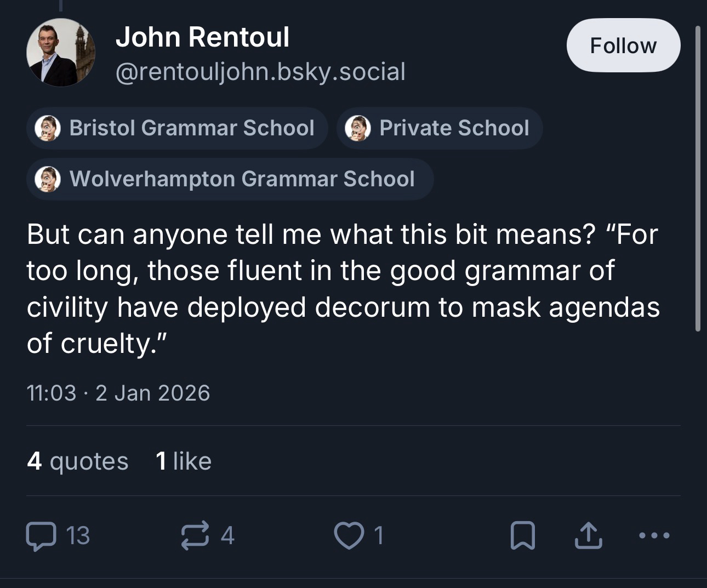
Task: View who liked via 1 like
Action: tap(183, 461)
